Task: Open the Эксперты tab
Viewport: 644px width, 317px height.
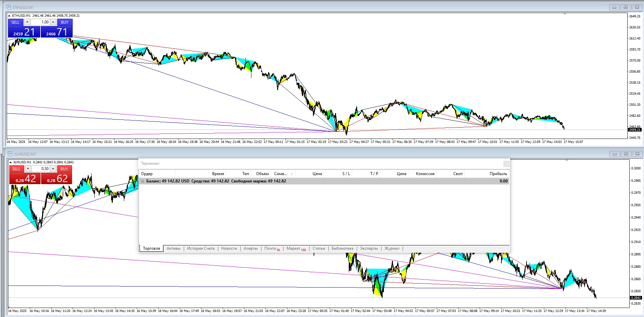Action: tap(369, 248)
